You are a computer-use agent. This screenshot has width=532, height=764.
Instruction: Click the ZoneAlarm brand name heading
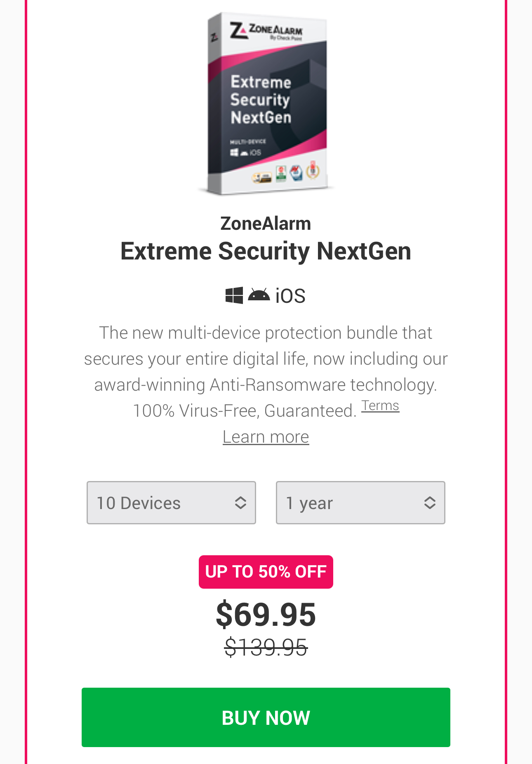(266, 223)
